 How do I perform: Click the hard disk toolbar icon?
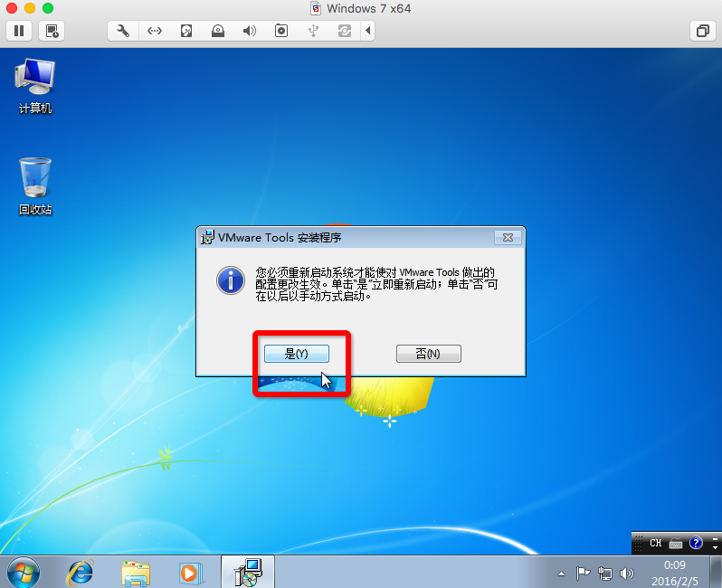click(x=186, y=31)
